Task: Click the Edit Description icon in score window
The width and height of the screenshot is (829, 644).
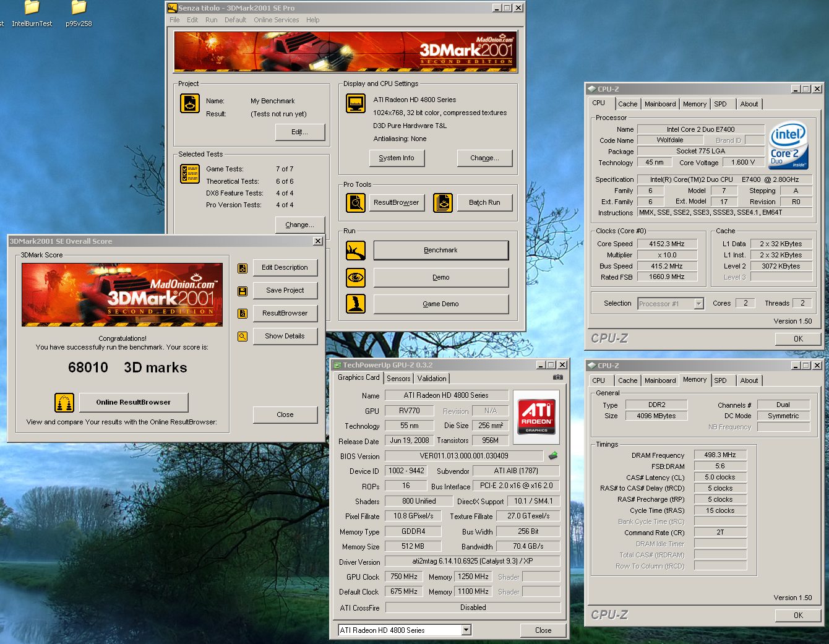Action: click(x=243, y=268)
